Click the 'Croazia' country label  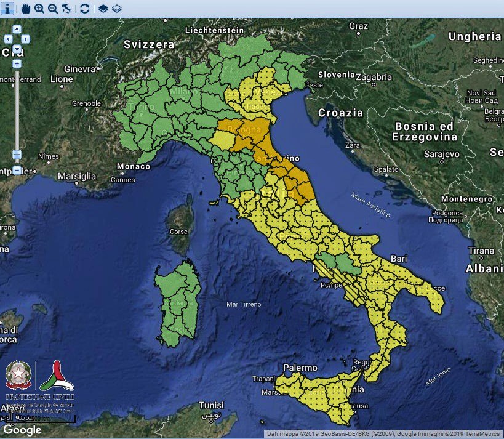[x=340, y=113]
